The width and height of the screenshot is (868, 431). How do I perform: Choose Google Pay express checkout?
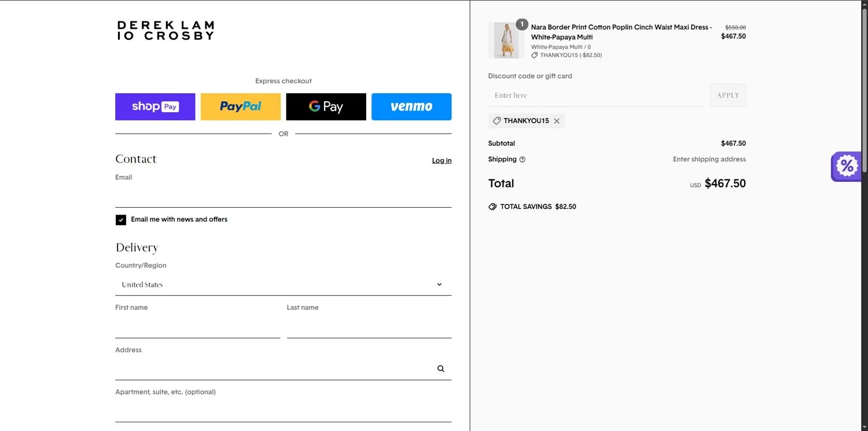pos(326,106)
